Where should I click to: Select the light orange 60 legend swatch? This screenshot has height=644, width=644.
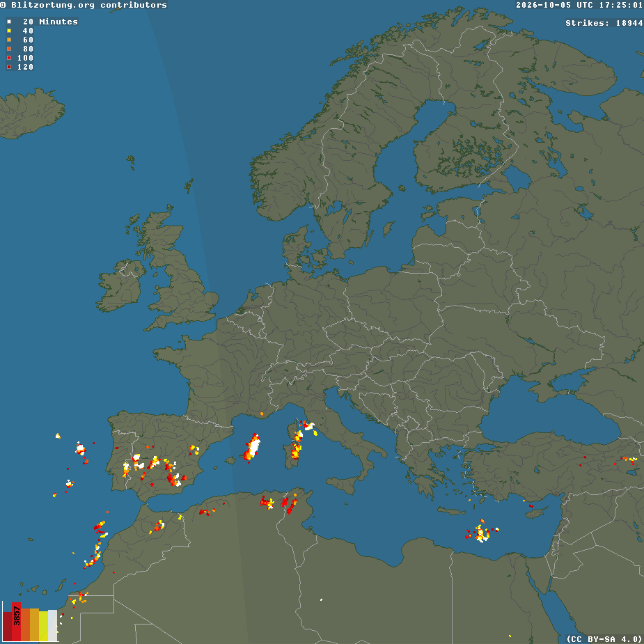pyautogui.click(x=9, y=40)
